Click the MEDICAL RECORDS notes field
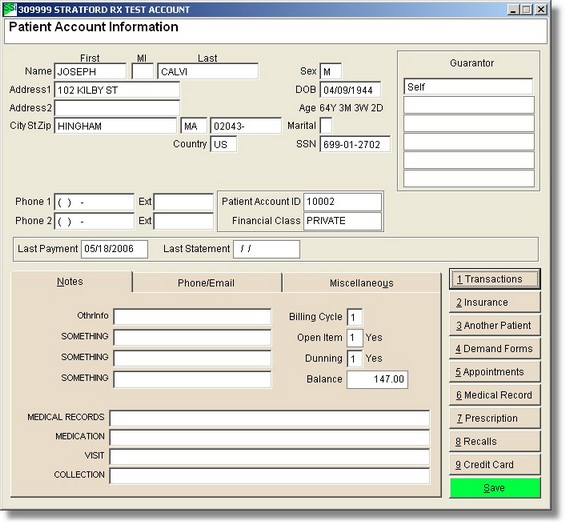 pos(270,418)
